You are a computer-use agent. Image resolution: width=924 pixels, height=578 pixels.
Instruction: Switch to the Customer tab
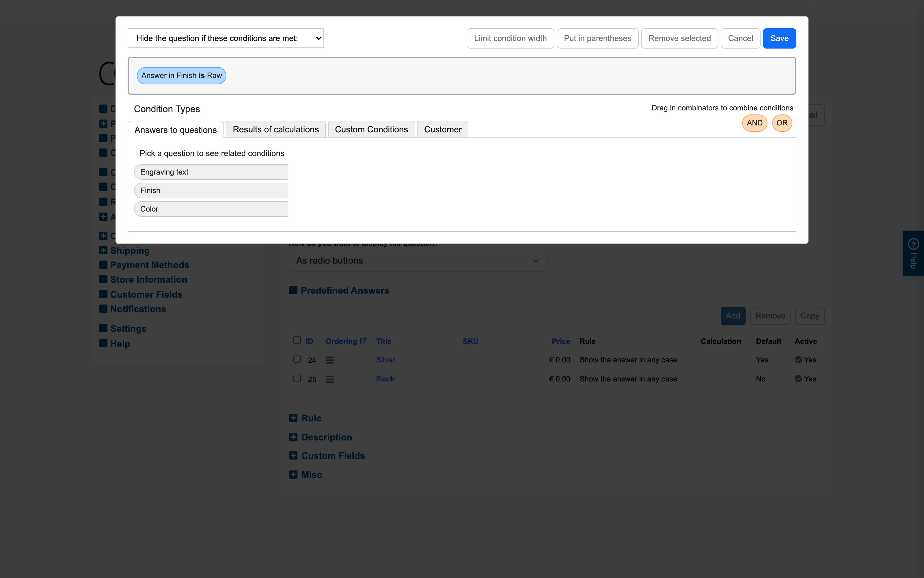pyautogui.click(x=443, y=129)
